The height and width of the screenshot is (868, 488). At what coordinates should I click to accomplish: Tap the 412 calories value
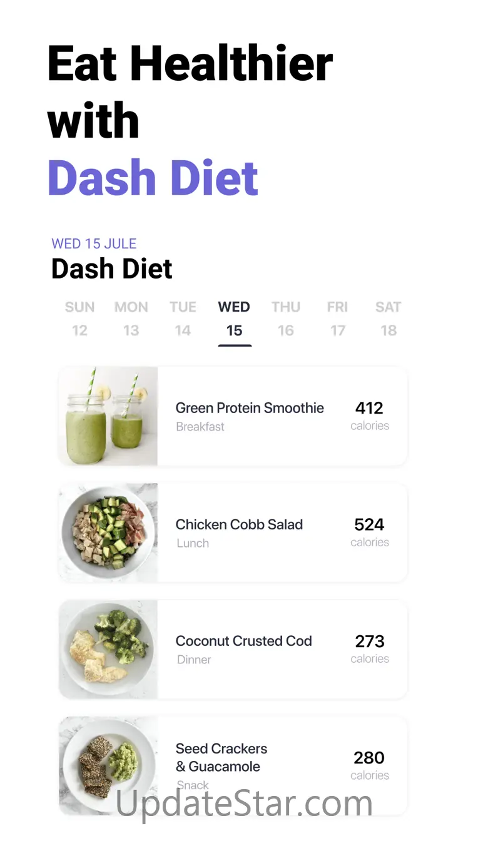(369, 408)
